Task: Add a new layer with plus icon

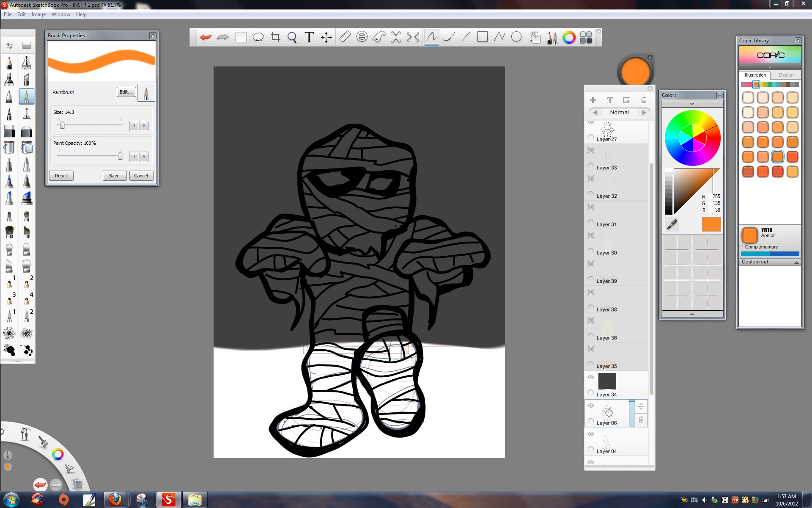Action: [x=593, y=100]
